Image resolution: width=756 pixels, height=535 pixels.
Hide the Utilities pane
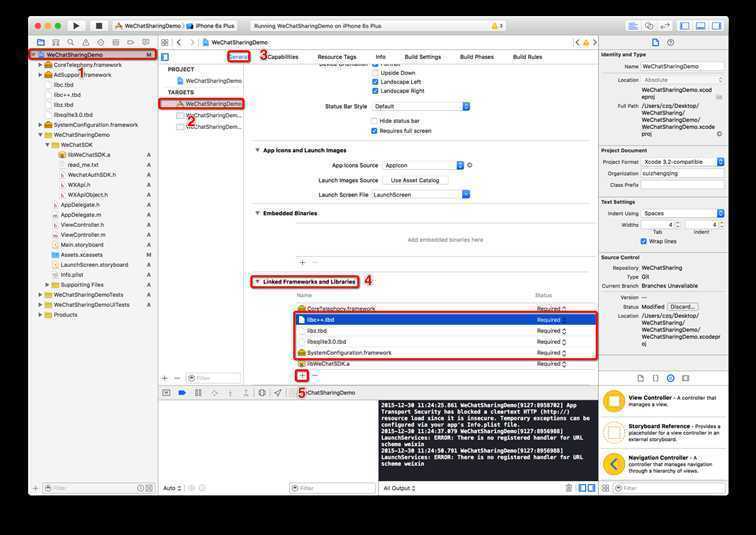point(716,26)
